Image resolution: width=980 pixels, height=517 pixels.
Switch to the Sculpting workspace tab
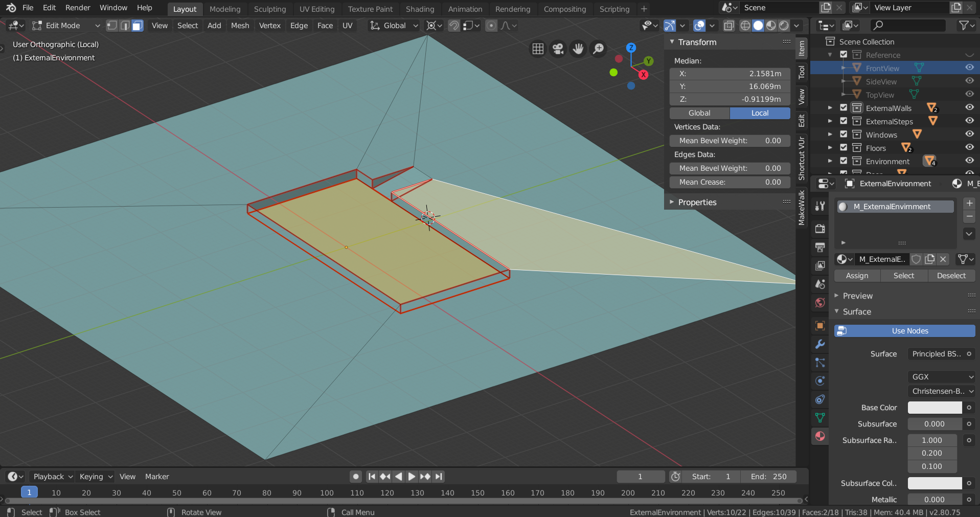270,9
